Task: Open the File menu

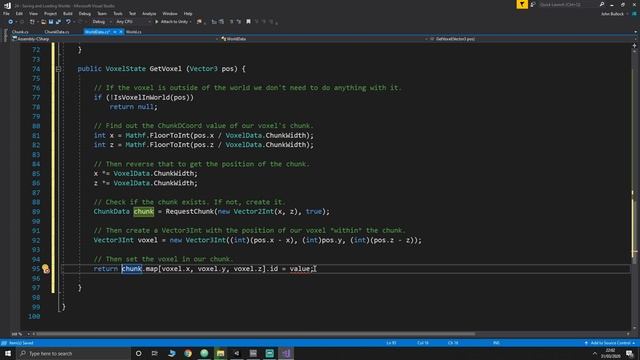Action: [x=6, y=13]
